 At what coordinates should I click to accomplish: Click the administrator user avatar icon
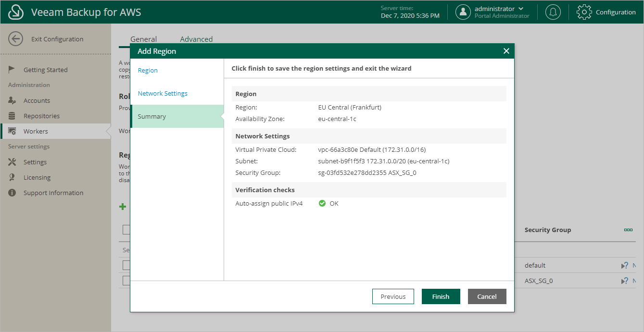point(463,12)
